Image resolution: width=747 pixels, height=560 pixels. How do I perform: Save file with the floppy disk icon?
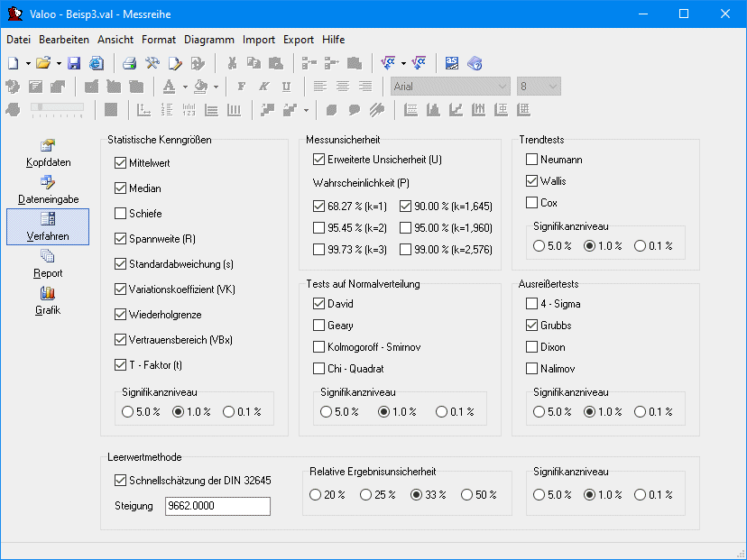point(74,63)
